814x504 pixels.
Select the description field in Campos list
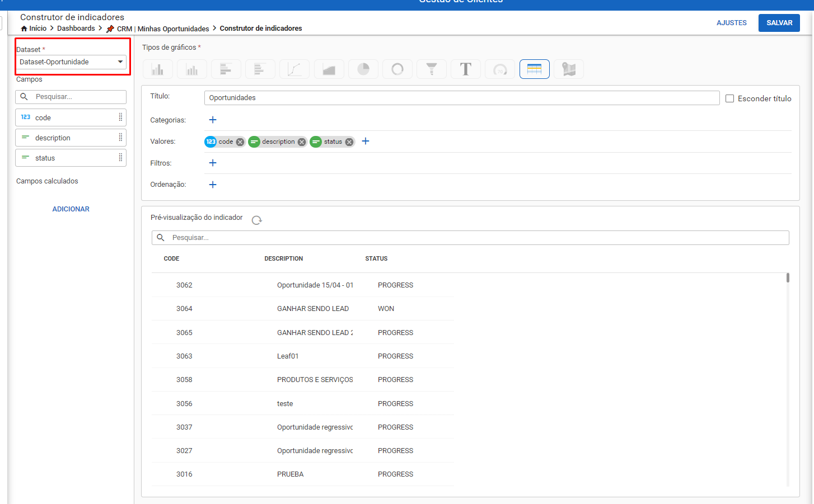pos(71,138)
